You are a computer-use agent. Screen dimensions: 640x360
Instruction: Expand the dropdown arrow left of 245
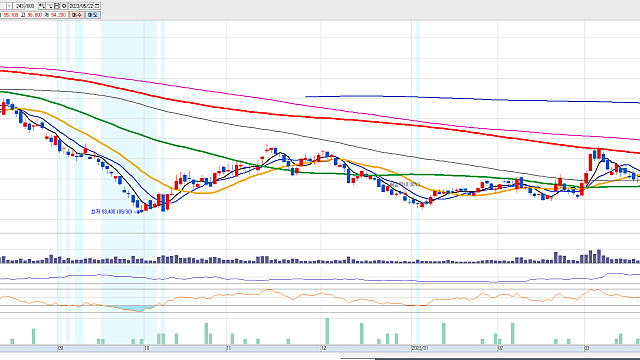click(9, 6)
